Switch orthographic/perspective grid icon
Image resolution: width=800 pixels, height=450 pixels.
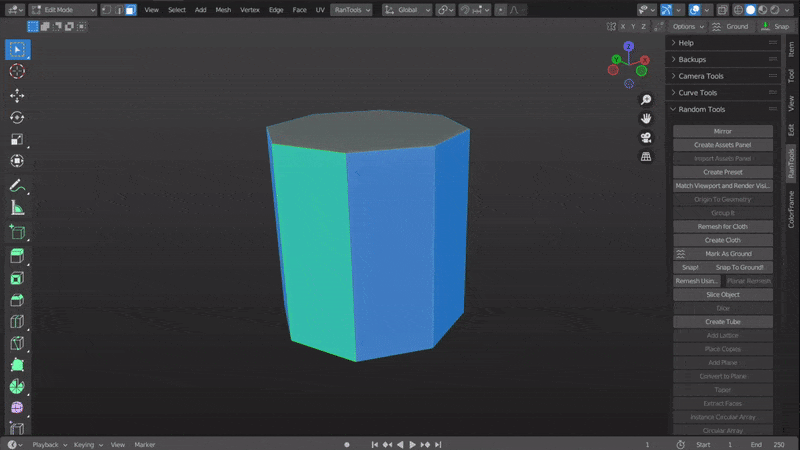coord(646,156)
